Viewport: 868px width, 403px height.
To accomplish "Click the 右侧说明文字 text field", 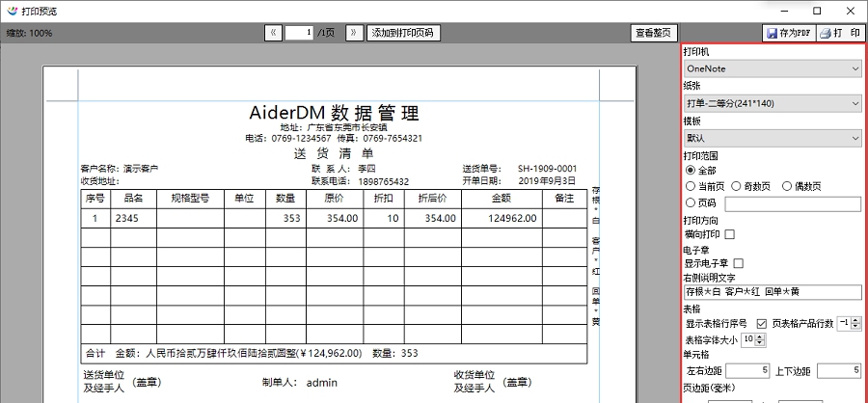I will (773, 292).
